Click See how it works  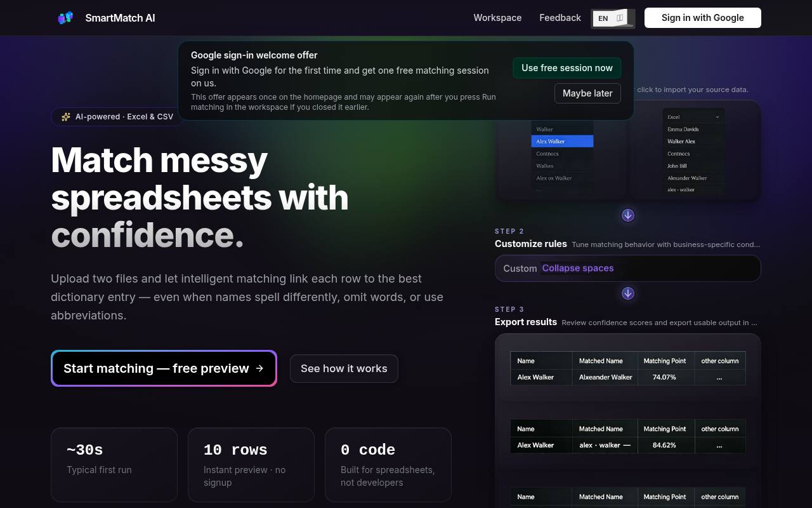(x=344, y=368)
